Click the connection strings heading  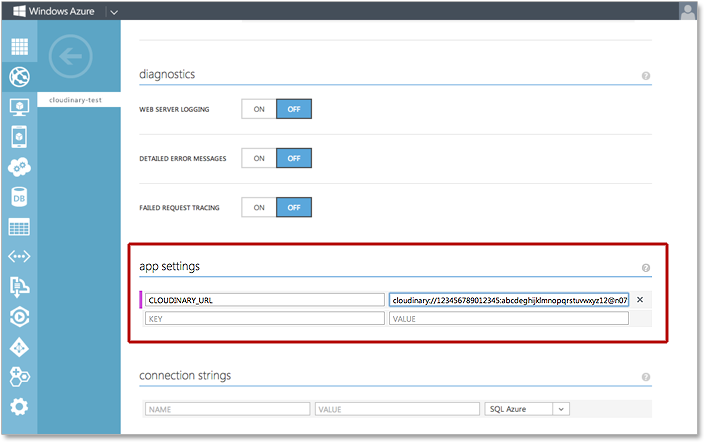185,375
